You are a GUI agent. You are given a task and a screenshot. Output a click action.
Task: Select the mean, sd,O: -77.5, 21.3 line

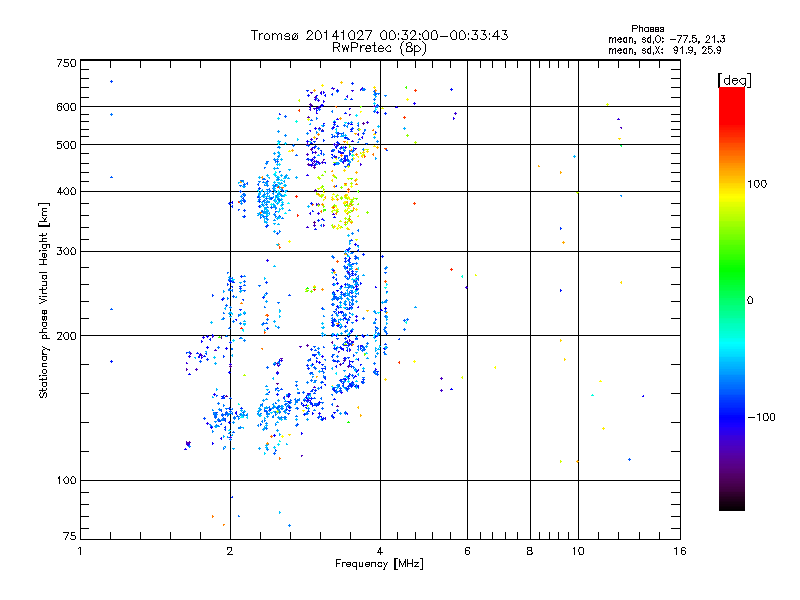tap(666, 39)
